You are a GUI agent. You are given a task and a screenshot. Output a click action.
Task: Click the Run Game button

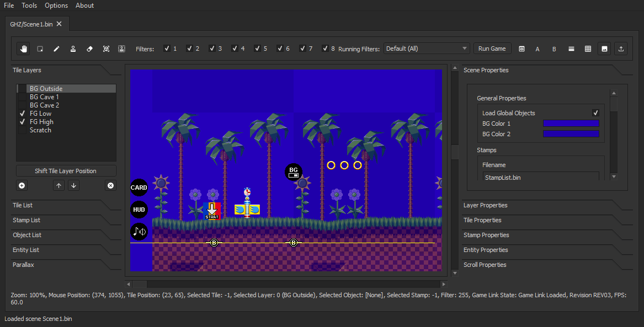(492, 49)
